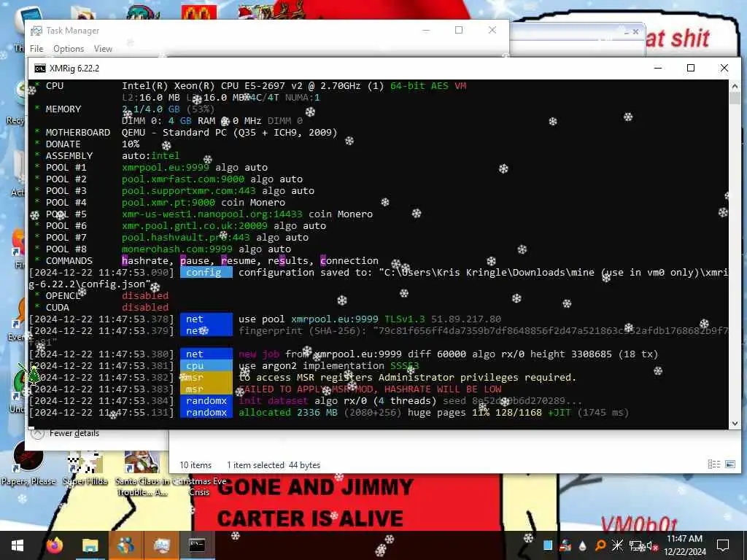The height and width of the screenshot is (560, 747).
Task: Close the XMRig 6.22.2 console window
Action: pos(724,68)
